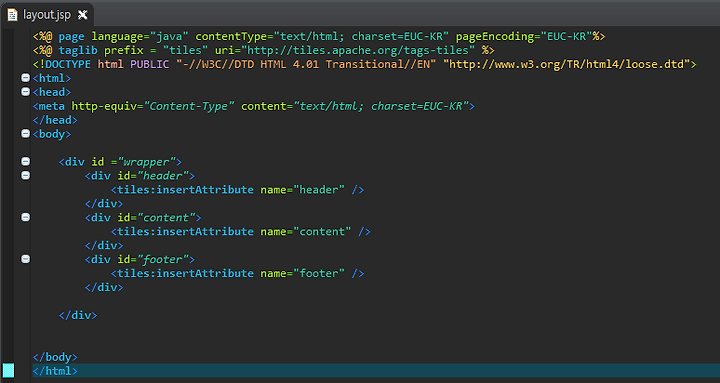Click the insertAttribute name="header" tag
The width and height of the screenshot is (720, 383).
238,190
